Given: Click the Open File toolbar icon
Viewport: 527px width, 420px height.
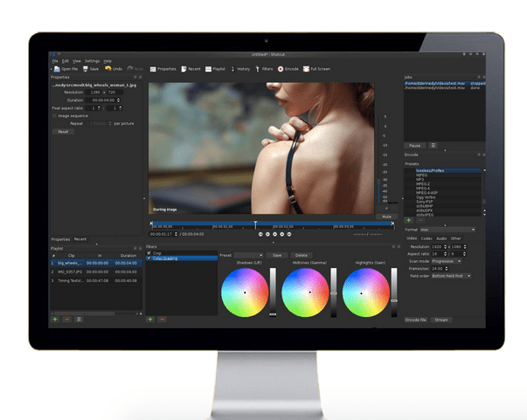Looking at the screenshot, I should click(x=57, y=69).
